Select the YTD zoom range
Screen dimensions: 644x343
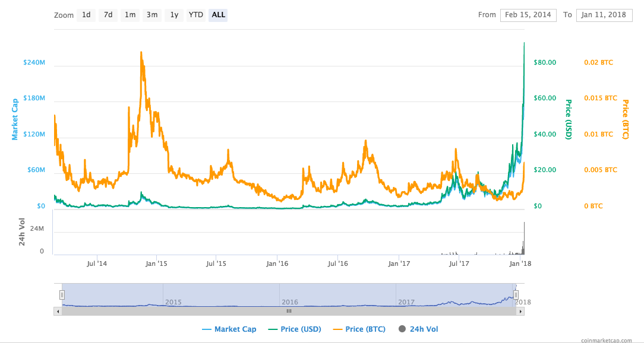(x=195, y=15)
